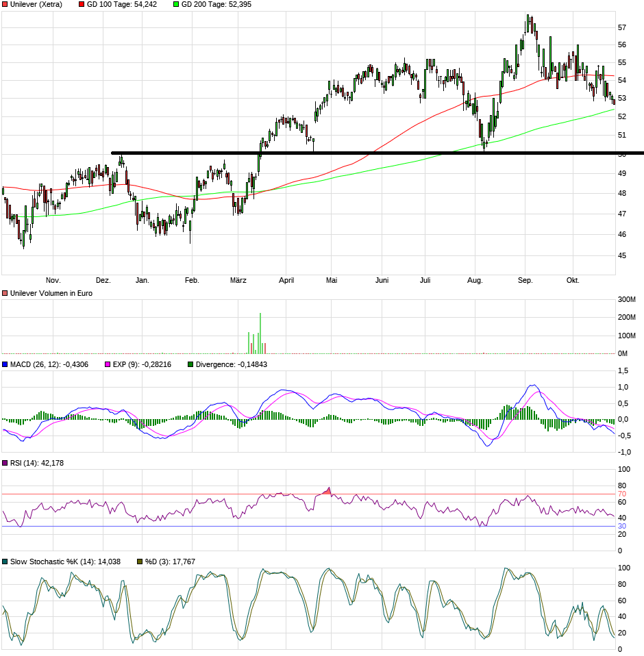This screenshot has width=644, height=656.
Task: Click the purple RSI (14) legend square
Action: [5, 464]
